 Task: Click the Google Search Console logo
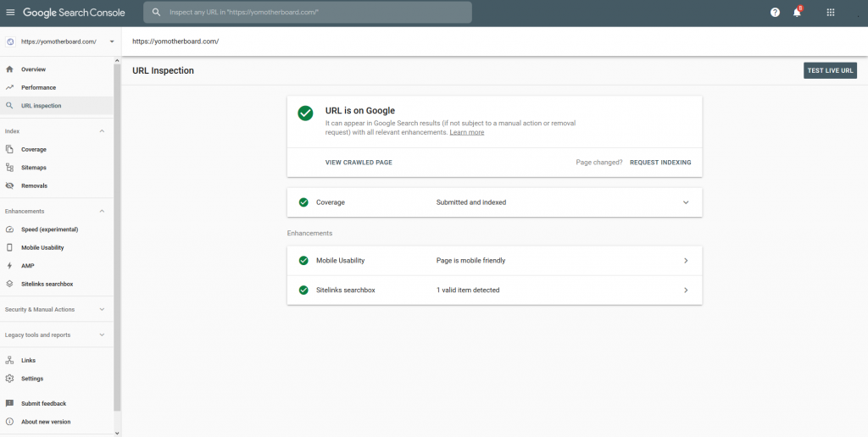point(74,12)
